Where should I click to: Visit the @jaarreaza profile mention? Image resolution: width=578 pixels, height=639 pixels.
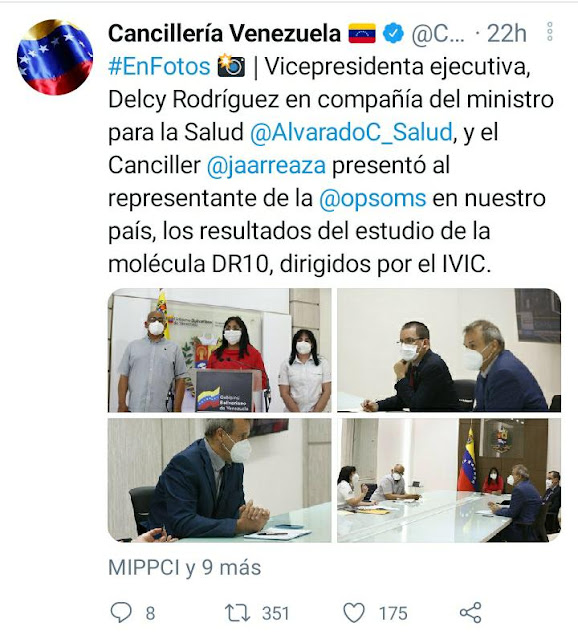coord(266,166)
